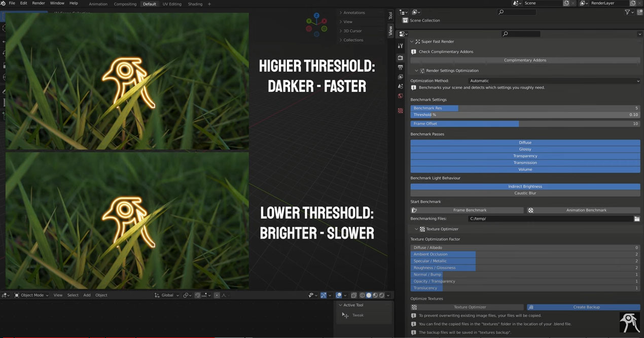Image resolution: width=644 pixels, height=338 pixels.
Task: Switch to the Compositing workspace tab
Action: [x=125, y=4]
